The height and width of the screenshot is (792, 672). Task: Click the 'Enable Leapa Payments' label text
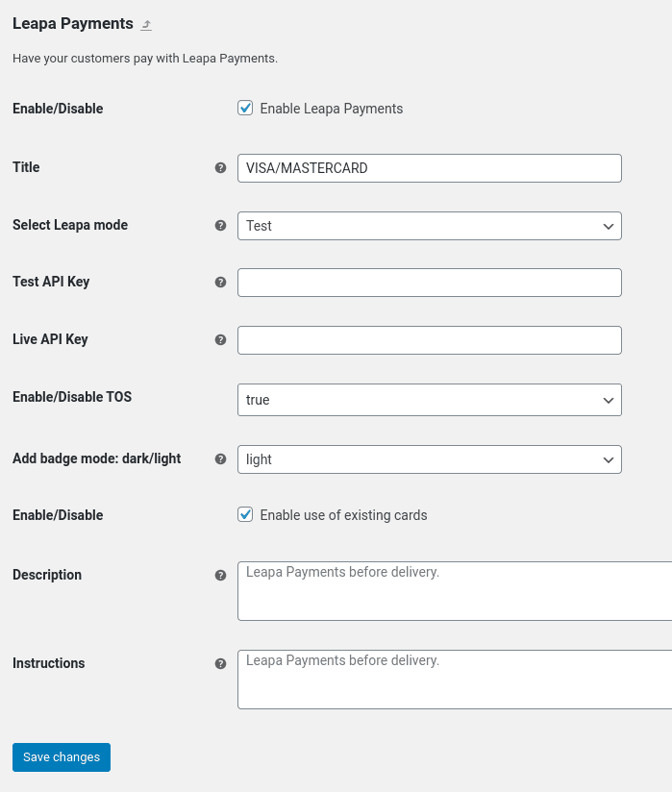pos(332,109)
